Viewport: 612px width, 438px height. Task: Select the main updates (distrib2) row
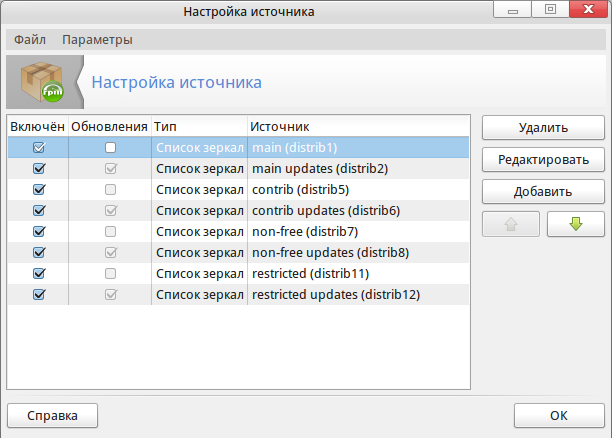(x=320, y=168)
